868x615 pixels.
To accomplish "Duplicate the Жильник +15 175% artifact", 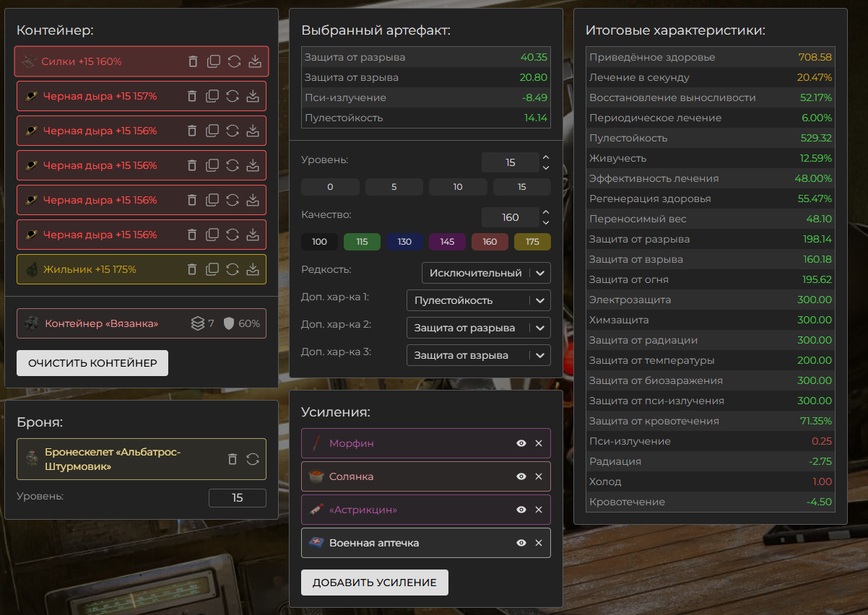I will (212, 269).
